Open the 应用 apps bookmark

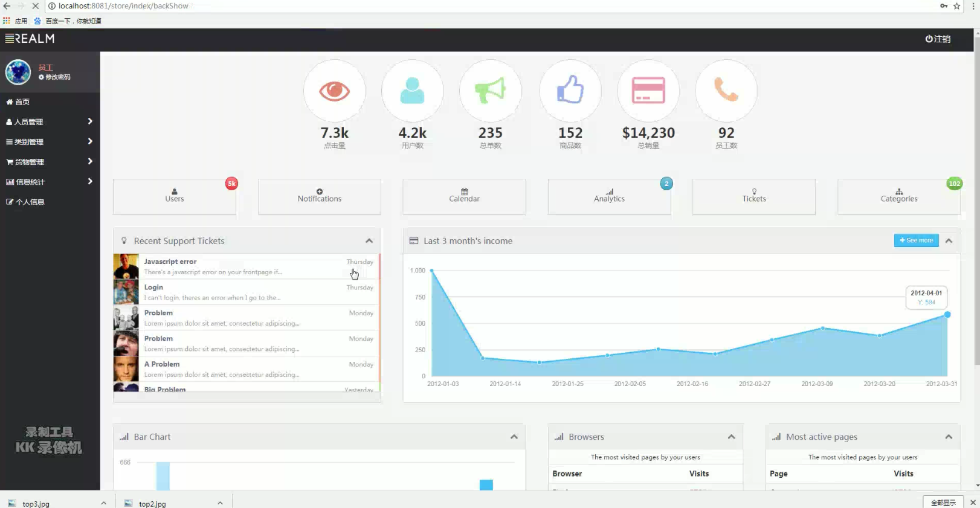click(x=16, y=21)
